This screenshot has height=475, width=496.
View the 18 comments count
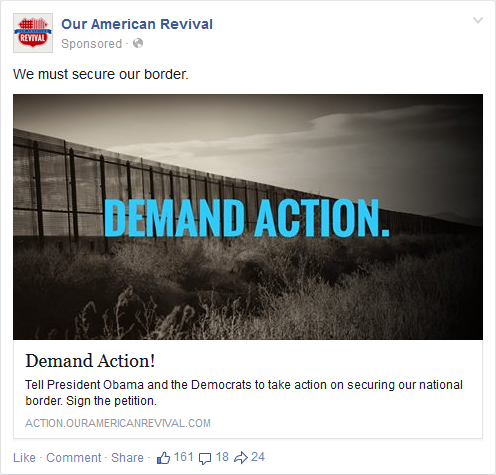[x=222, y=457]
